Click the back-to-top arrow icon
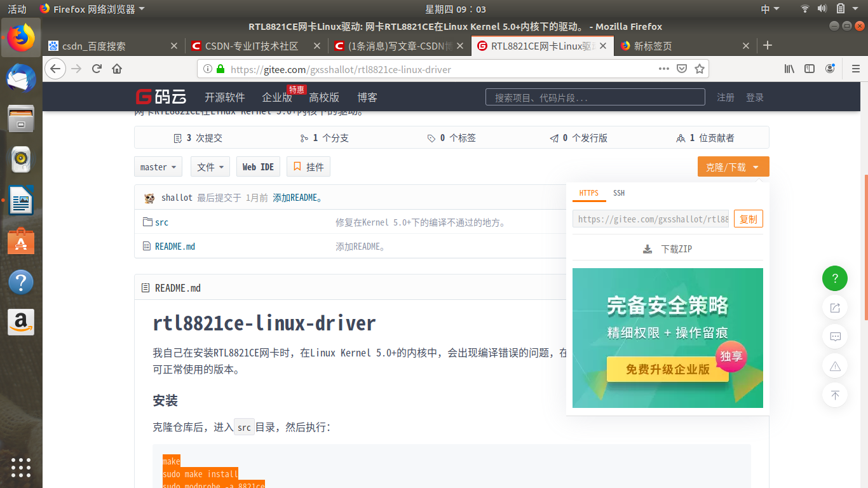 (835, 395)
